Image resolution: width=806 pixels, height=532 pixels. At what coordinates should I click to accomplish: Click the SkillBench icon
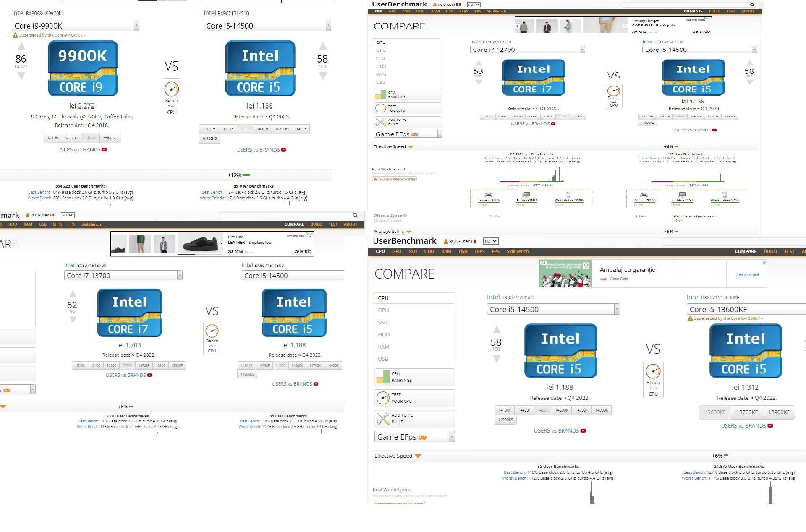pos(516,251)
